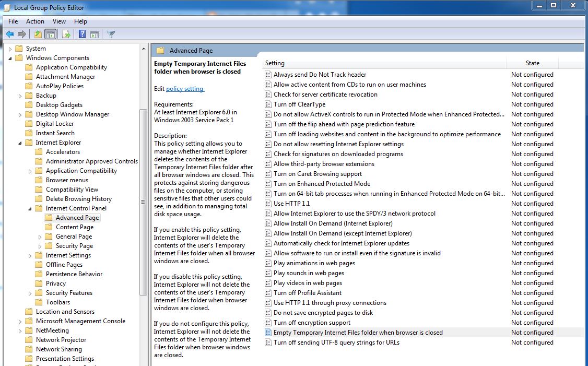Expand the General Page node

(x=40, y=237)
